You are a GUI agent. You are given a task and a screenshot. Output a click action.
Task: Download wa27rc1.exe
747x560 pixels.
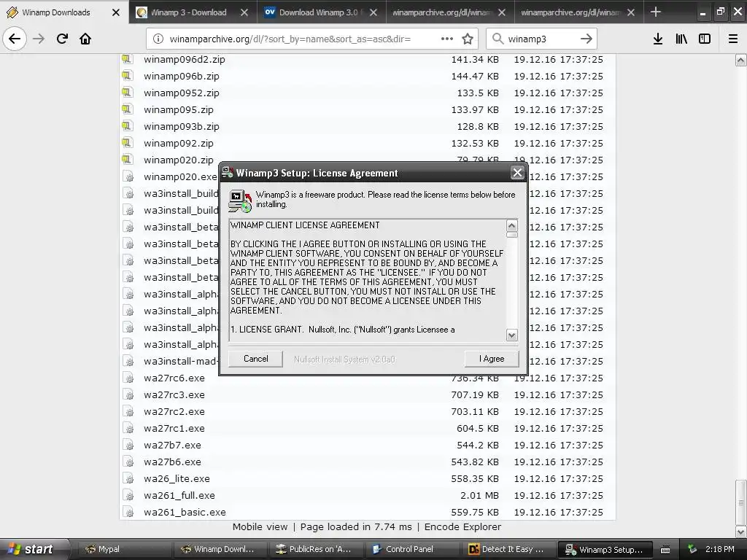[x=174, y=428]
